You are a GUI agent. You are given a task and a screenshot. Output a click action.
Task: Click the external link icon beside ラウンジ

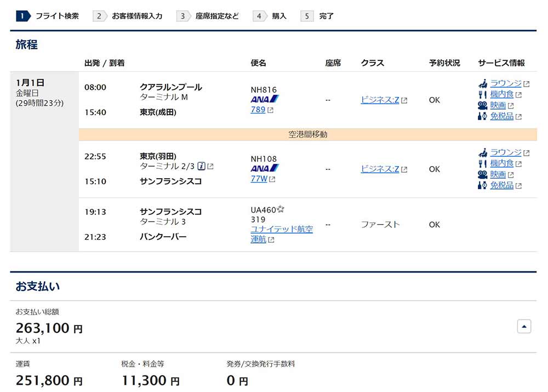point(525,83)
